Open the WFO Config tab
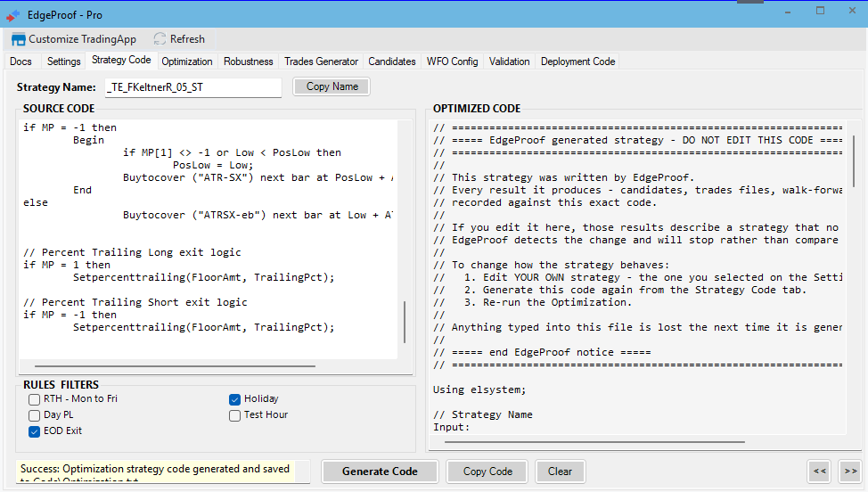The width and height of the screenshot is (868, 492). [x=452, y=61]
